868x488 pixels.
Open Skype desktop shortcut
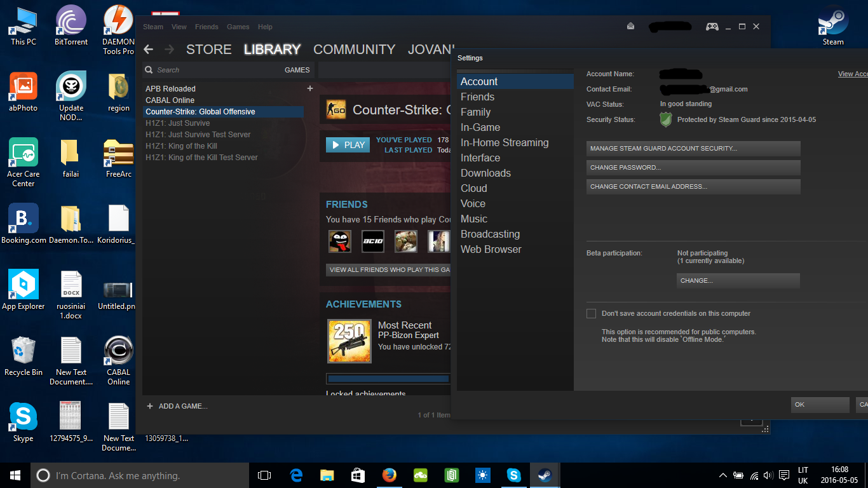24,423
